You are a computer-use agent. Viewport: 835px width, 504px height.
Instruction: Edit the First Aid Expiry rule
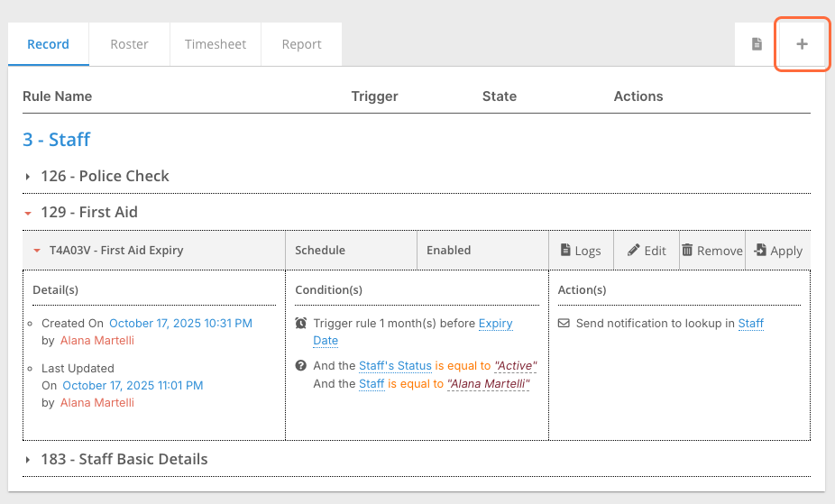647,251
